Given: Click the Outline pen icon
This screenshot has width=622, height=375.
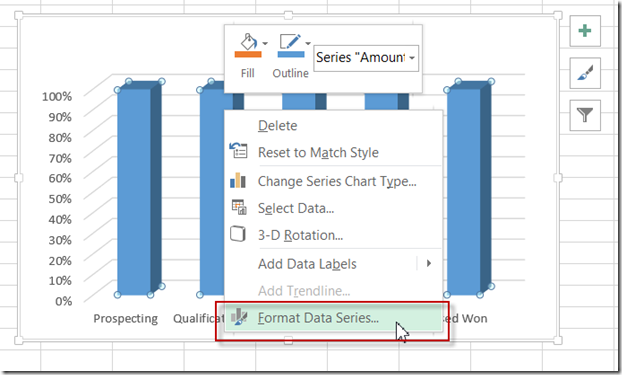Looking at the screenshot, I should coord(290,41).
